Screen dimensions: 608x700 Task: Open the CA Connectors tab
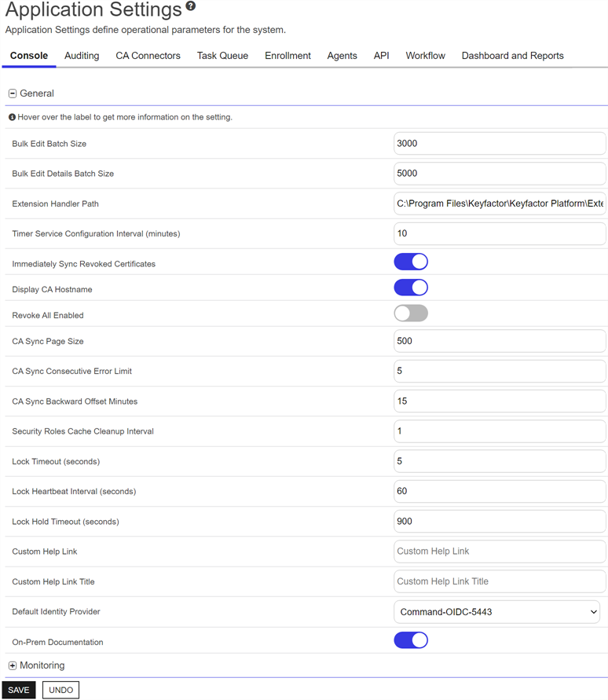[148, 56]
